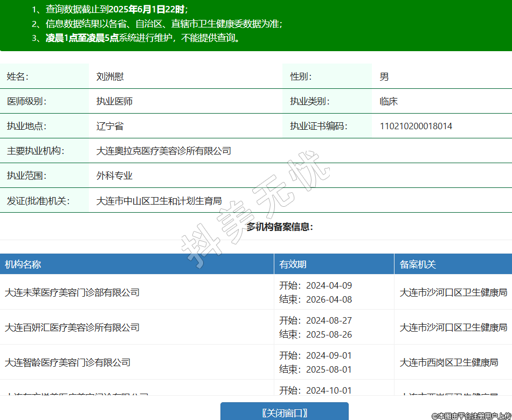Image resolution: width=512 pixels, height=420 pixels.
Task: Click the end date 2026-04-08
Action: coord(329,299)
